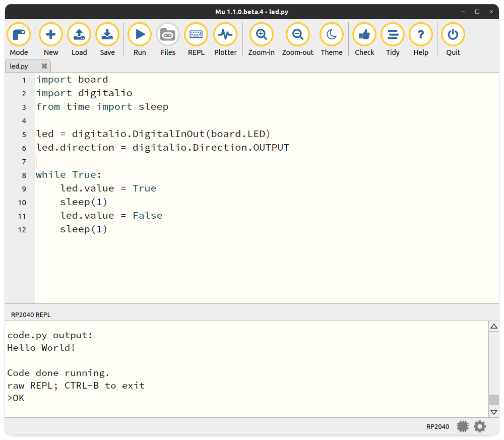This screenshot has height=440, width=504.
Task: Quit the Mu editor
Action: 453,35
